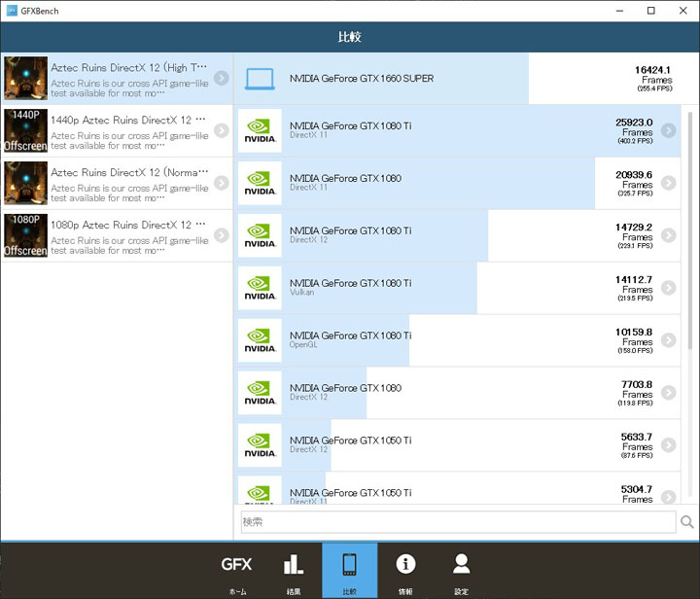
Task: Click the GFXBench title bar app icon
Action: click(x=12, y=11)
